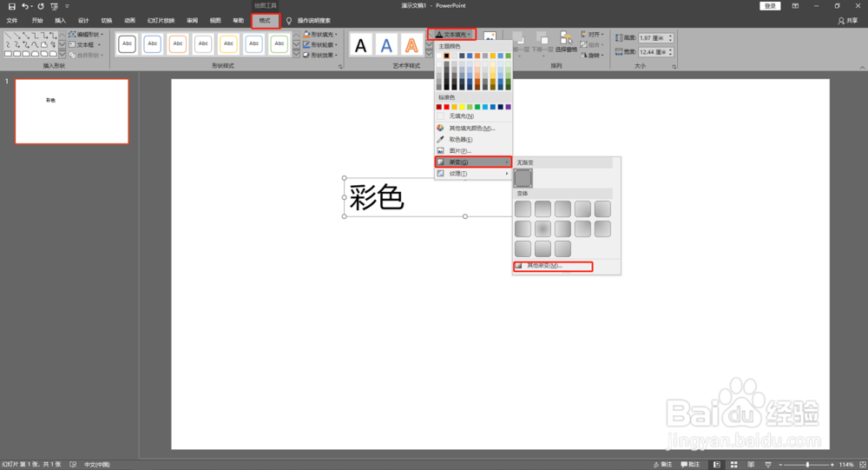
Task: Apply the green outline Abc shape style
Action: click(279, 43)
